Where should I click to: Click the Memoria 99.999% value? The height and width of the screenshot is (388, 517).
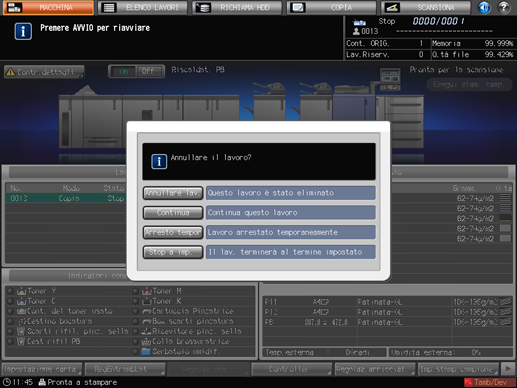499,44
